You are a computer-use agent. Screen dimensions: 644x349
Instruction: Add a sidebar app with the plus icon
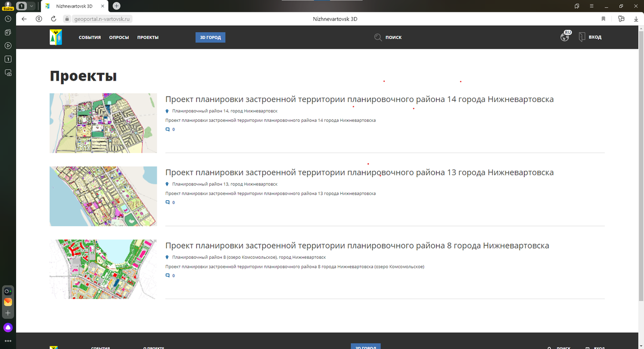(x=8, y=312)
